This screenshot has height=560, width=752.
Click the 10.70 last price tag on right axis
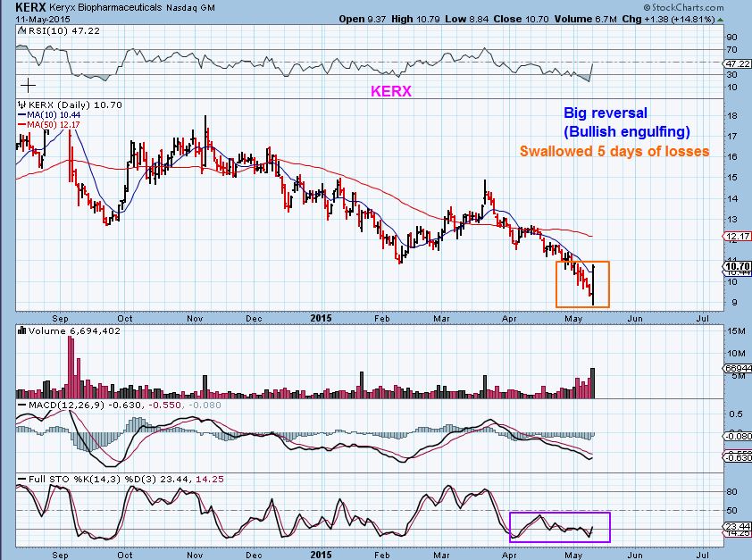click(738, 266)
